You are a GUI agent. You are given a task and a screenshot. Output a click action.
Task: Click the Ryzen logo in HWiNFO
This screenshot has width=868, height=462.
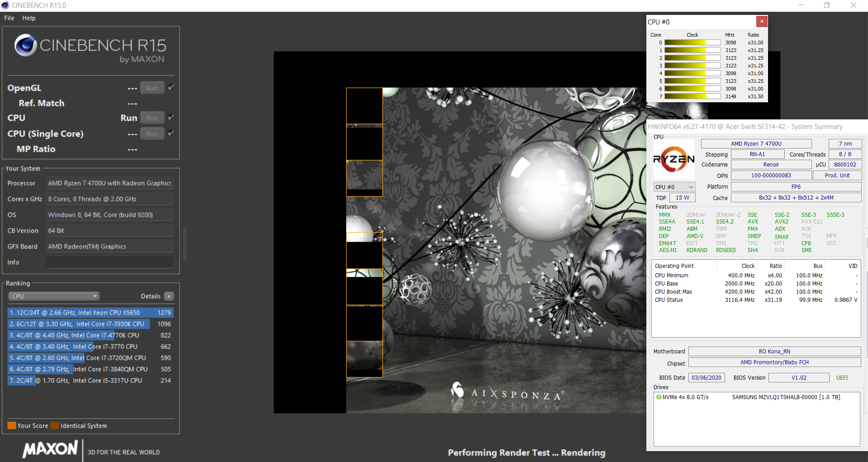674,159
